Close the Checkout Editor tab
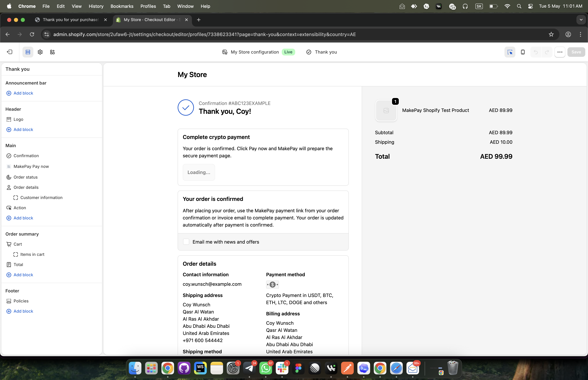Viewport: 588px width, 380px height. pyautogui.click(x=186, y=20)
